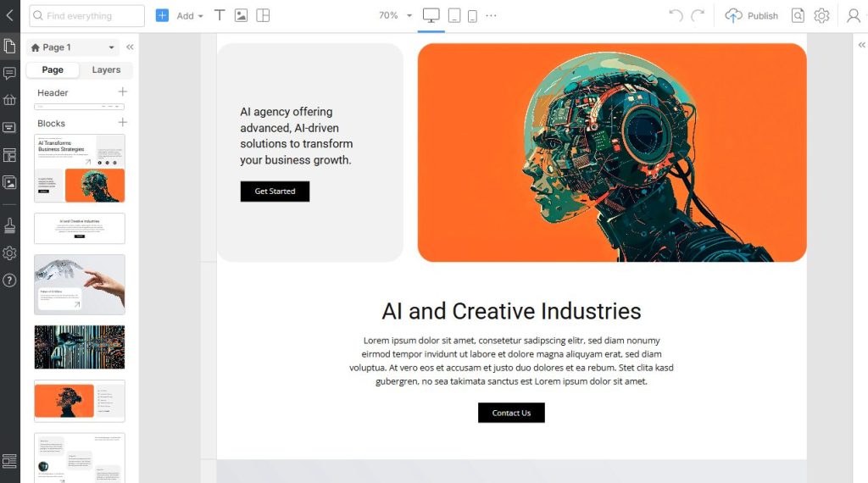The height and width of the screenshot is (483, 868).
Task: Switch to phone view mode
Action: [x=472, y=15]
